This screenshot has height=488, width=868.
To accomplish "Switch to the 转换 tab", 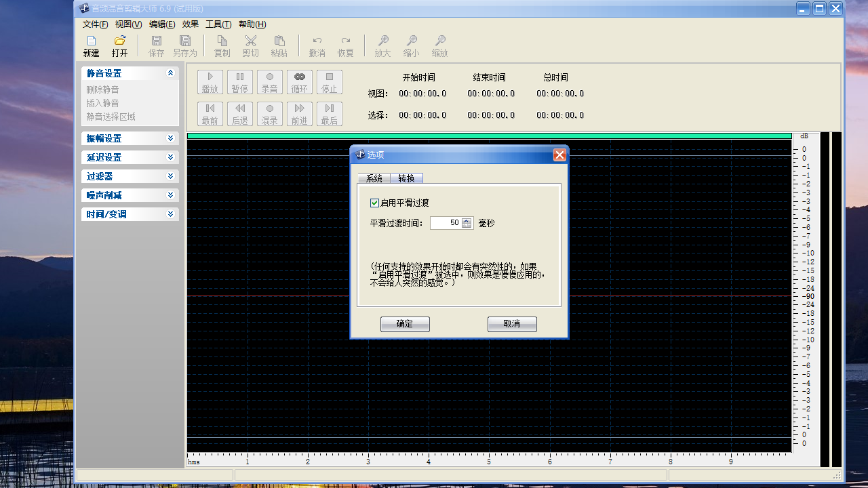I will (x=406, y=178).
